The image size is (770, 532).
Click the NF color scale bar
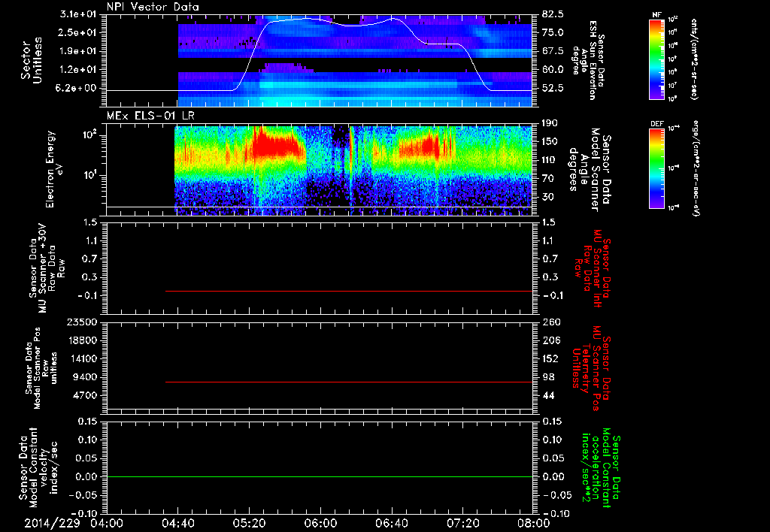click(657, 59)
